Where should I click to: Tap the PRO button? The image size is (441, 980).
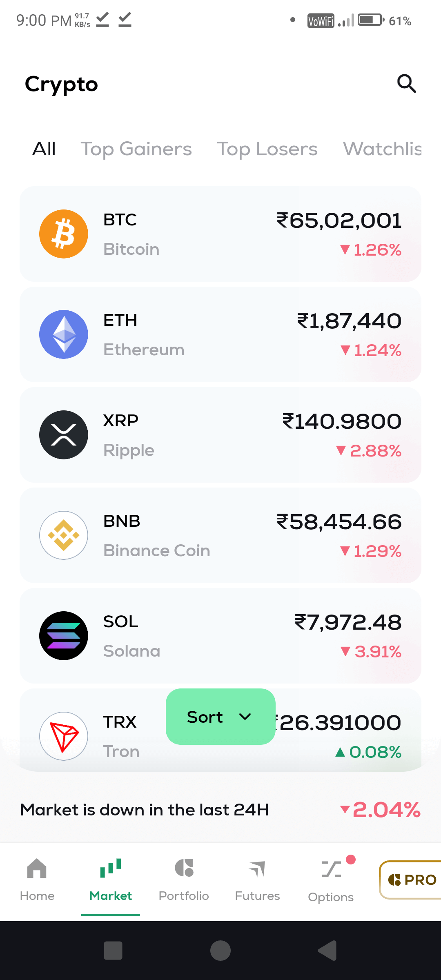pyautogui.click(x=412, y=880)
